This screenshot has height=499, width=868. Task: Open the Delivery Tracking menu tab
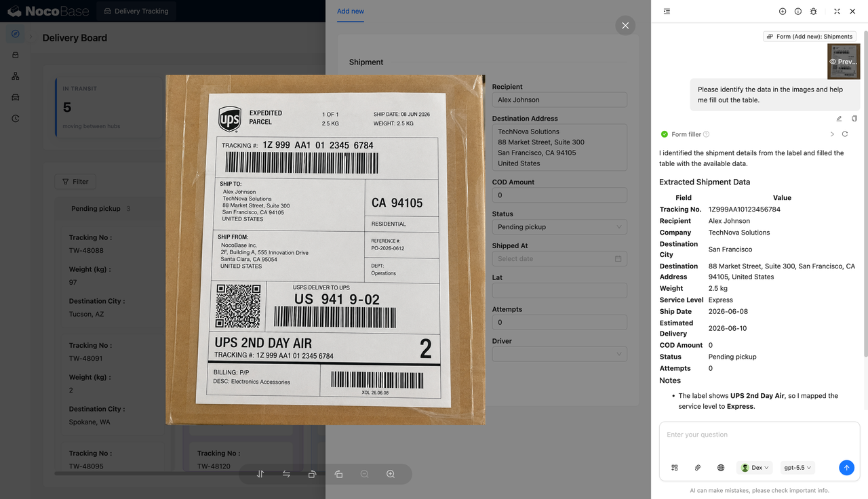pyautogui.click(x=136, y=12)
